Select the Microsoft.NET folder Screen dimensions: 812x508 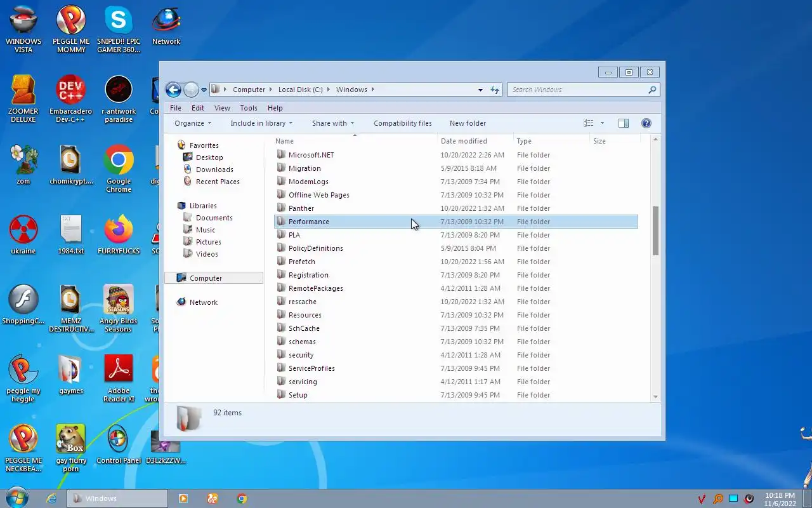pos(311,155)
